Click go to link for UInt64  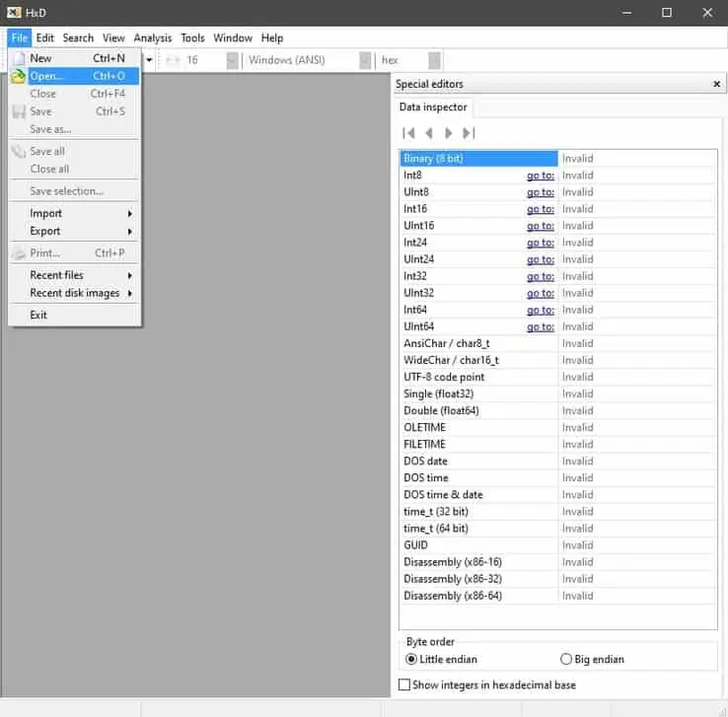click(x=541, y=326)
